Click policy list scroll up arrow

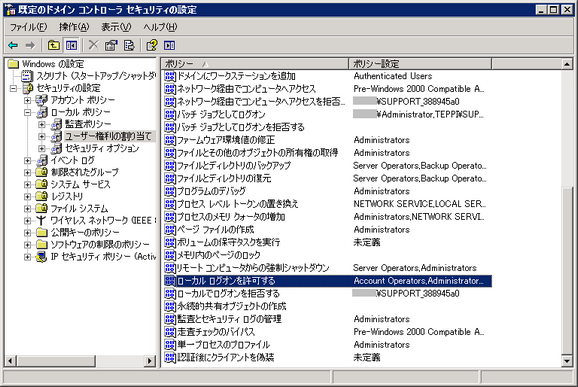coord(567,64)
